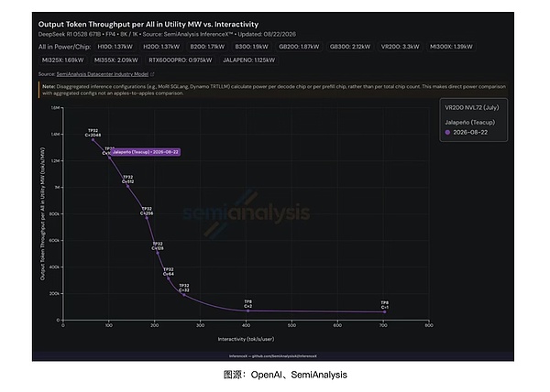This screenshot has width=550, height=392.
Task: Click the GB300: 2.12kW power chip
Action: (350, 47)
